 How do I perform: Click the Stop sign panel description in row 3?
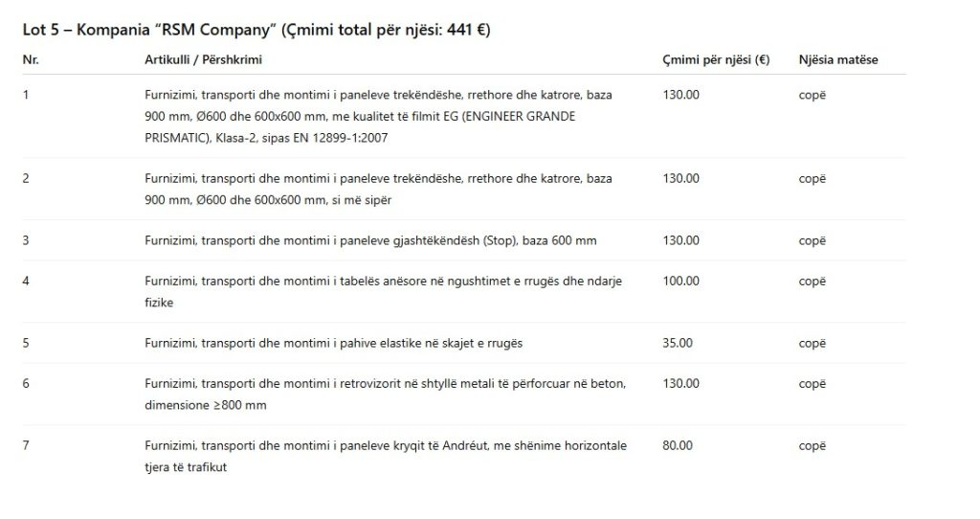click(x=370, y=240)
